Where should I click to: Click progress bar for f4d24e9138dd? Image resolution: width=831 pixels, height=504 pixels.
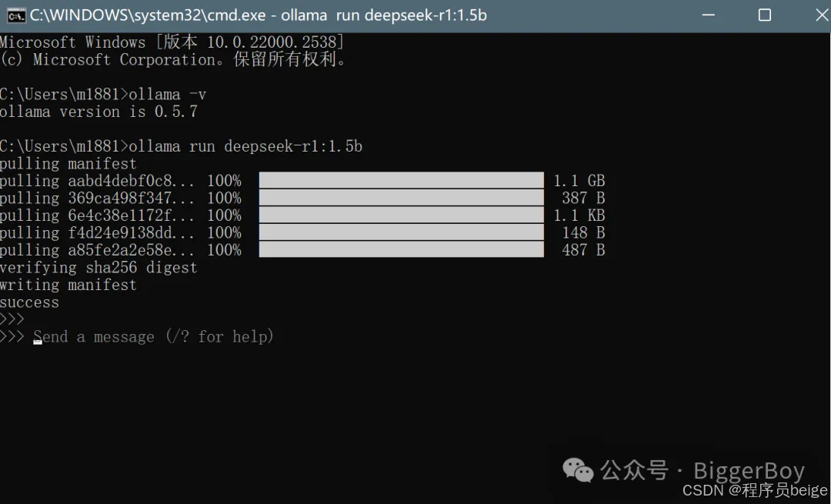[401, 232]
